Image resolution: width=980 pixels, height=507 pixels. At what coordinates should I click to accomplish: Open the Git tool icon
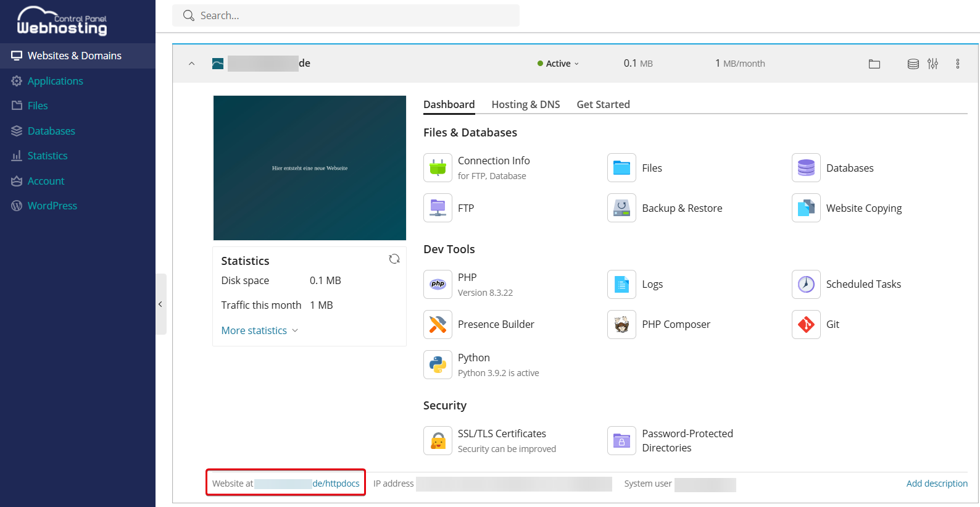coord(806,325)
